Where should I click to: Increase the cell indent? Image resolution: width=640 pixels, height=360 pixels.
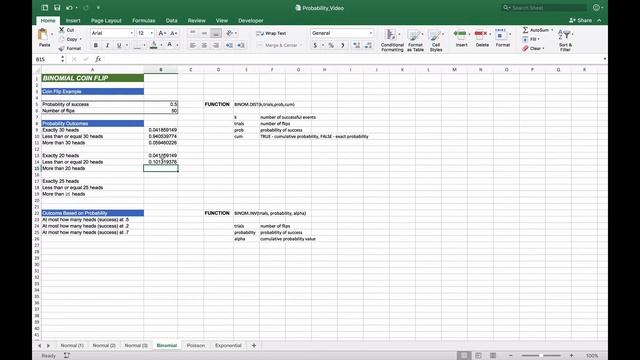pyautogui.click(x=241, y=45)
